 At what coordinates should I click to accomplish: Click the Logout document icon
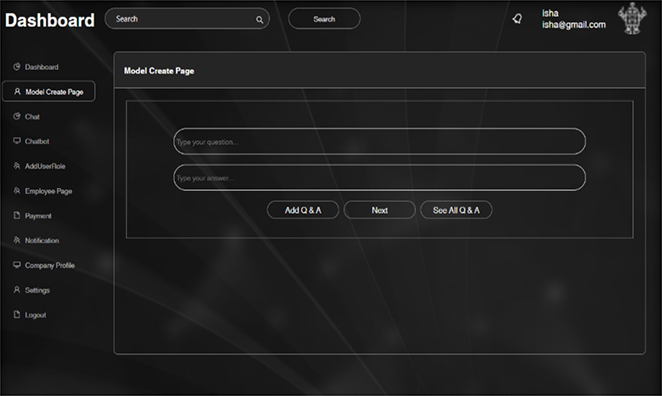click(x=17, y=315)
